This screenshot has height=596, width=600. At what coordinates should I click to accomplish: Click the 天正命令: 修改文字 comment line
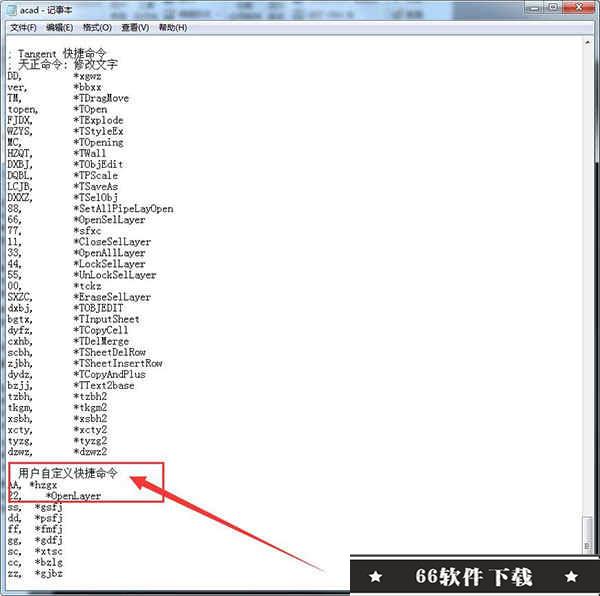(x=63, y=64)
